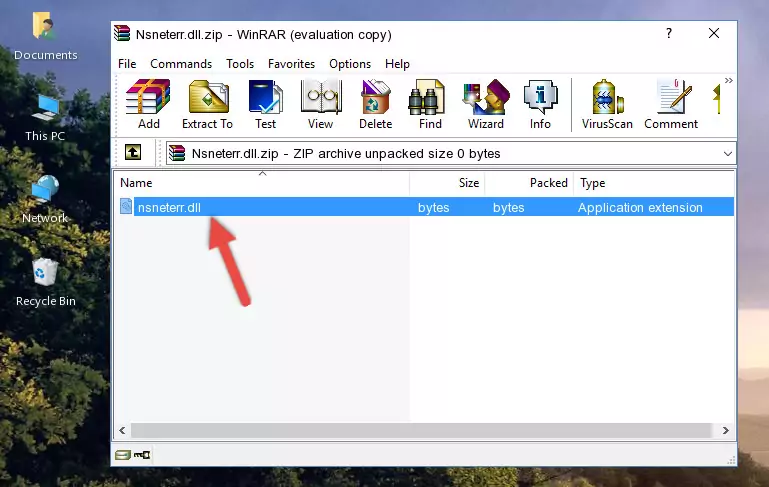769x487 pixels.
Task: Click the nsneterr.dll file icon
Action: [x=126, y=206]
